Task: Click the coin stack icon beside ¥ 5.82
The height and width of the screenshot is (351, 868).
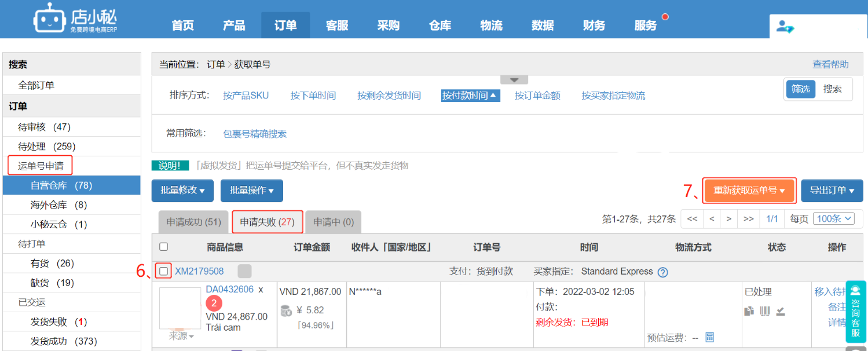Action: pyautogui.click(x=286, y=311)
